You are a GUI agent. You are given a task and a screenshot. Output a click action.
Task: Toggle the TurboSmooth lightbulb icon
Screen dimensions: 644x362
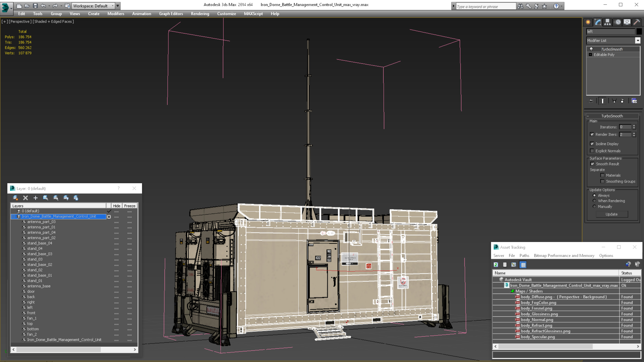tap(591, 49)
